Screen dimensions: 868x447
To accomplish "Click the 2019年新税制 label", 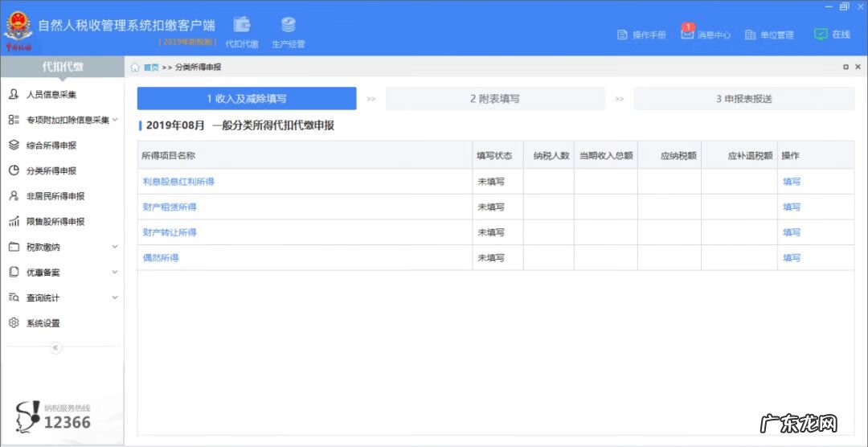I will pyautogui.click(x=189, y=42).
